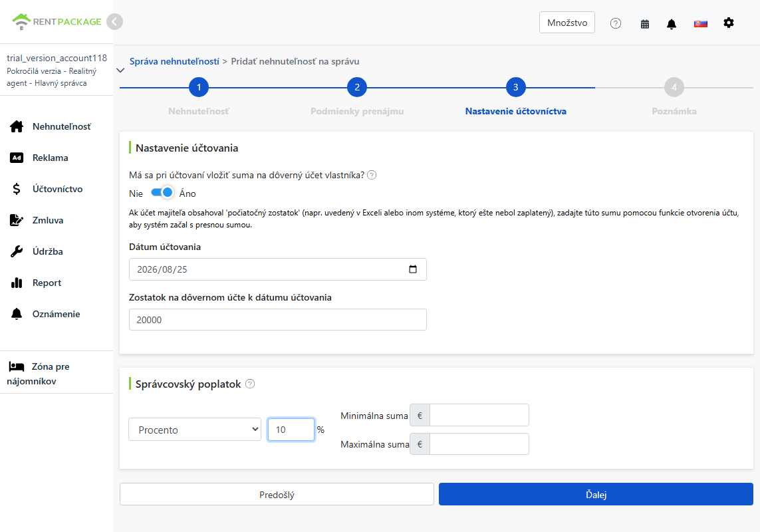Click the Predošlý button
The height and width of the screenshot is (532, 760).
point(277,495)
